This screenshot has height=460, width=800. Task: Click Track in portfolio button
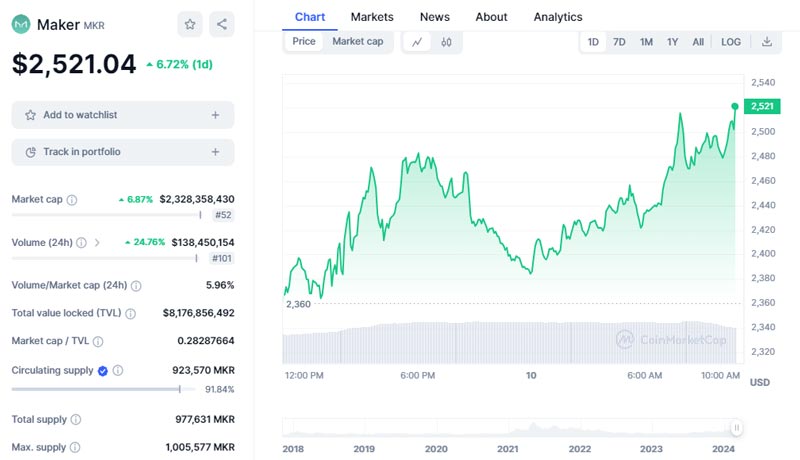point(123,152)
